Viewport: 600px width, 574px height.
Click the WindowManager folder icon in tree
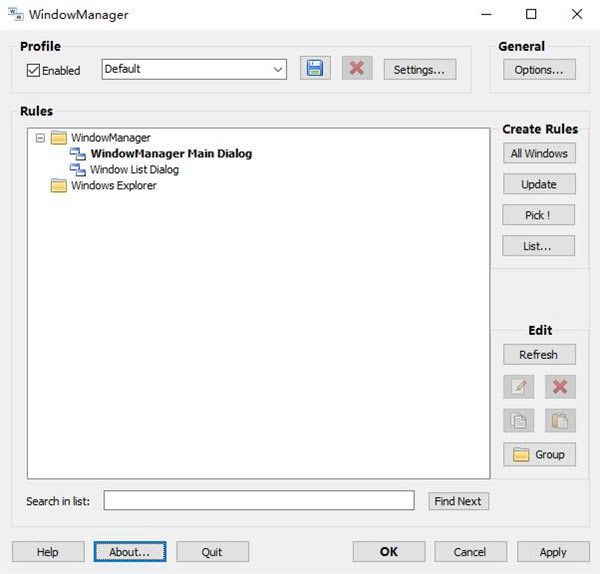(x=59, y=138)
